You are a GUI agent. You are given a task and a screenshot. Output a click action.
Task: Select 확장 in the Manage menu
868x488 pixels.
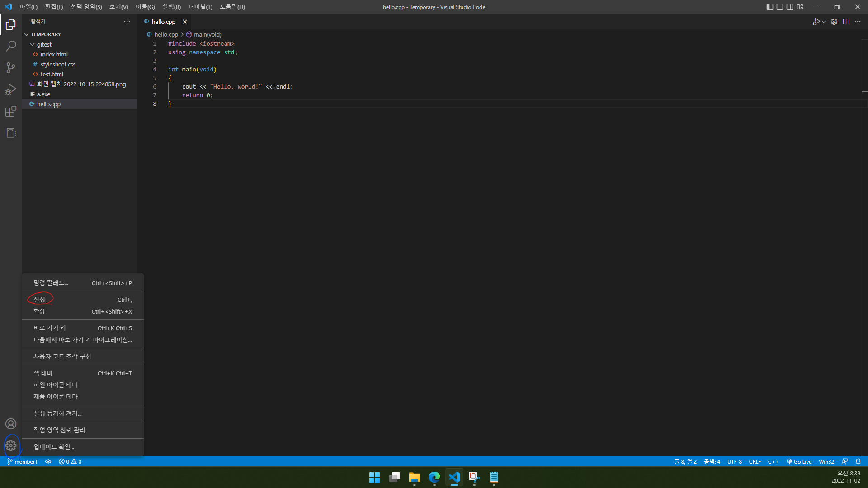[x=83, y=311]
